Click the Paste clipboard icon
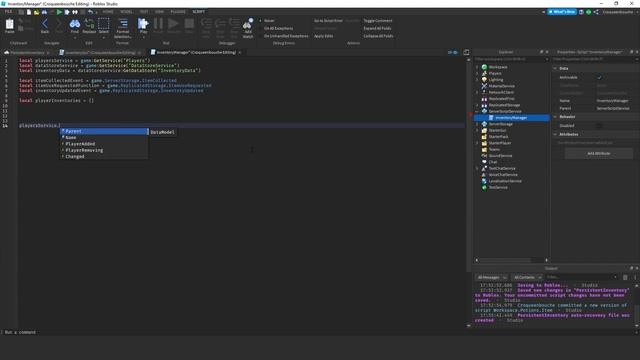This screenshot has height=360, width=640. click(x=9, y=25)
